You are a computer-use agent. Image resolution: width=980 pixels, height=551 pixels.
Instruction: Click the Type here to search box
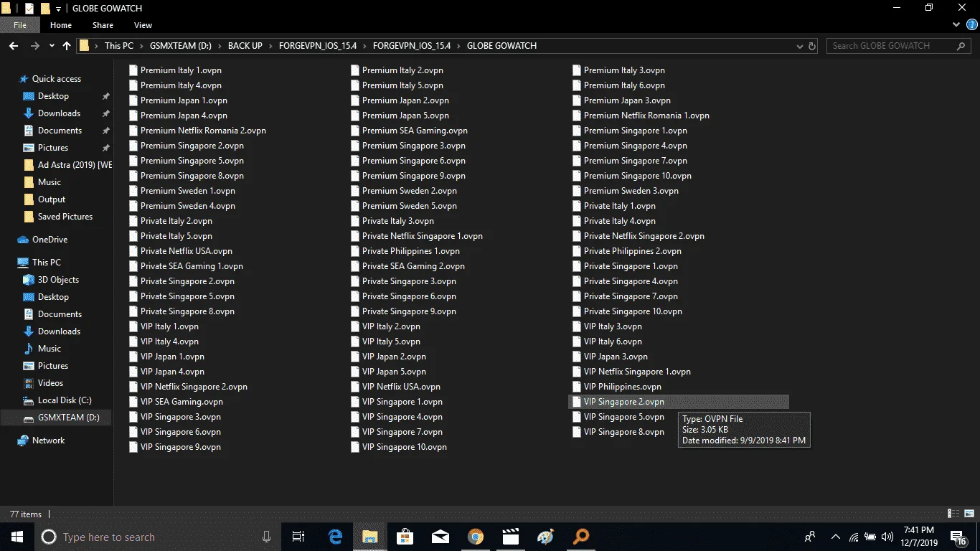[156, 537]
